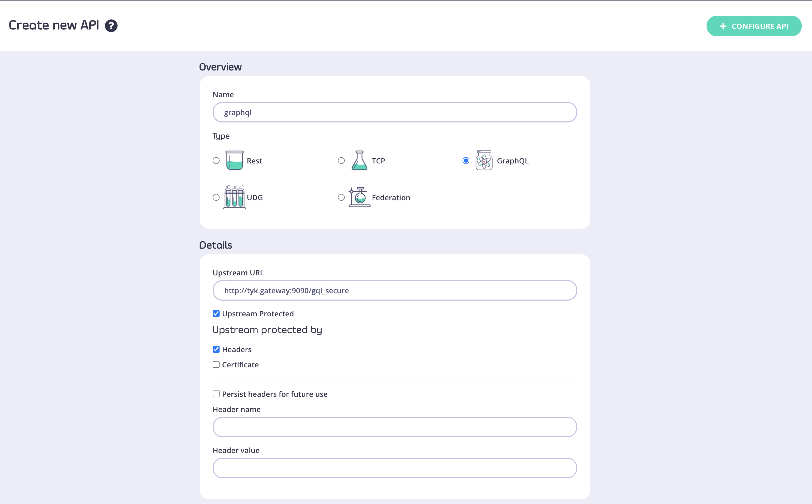Enable the Certificate checkbox
The image size is (812, 504).
(216, 364)
